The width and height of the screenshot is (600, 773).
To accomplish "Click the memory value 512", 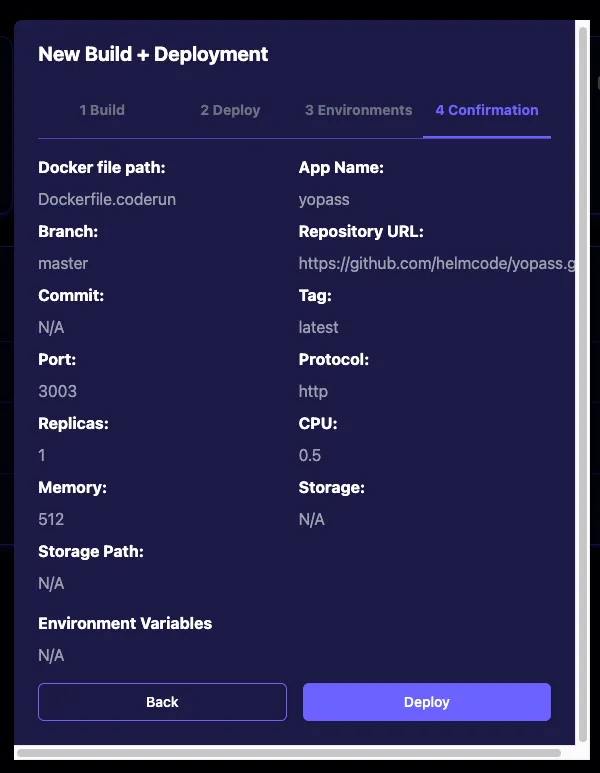I will pos(51,519).
